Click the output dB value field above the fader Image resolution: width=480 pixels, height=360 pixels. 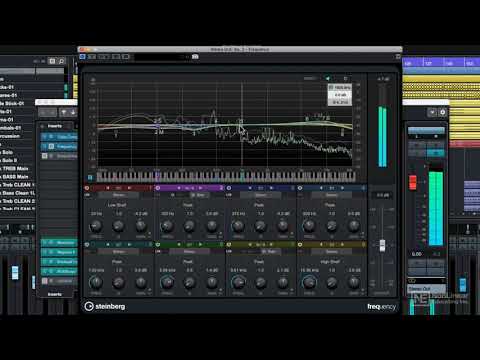tap(382, 195)
